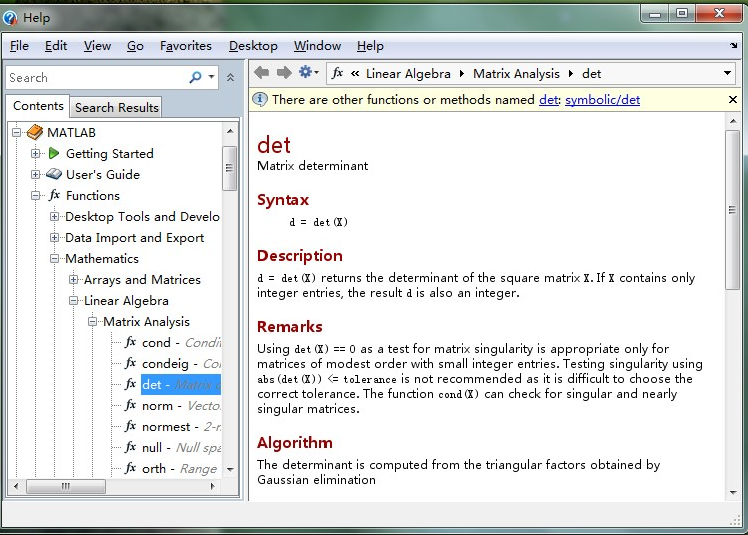Collapse the Linear Algebra node
748x535 pixels.
pyautogui.click(x=73, y=300)
